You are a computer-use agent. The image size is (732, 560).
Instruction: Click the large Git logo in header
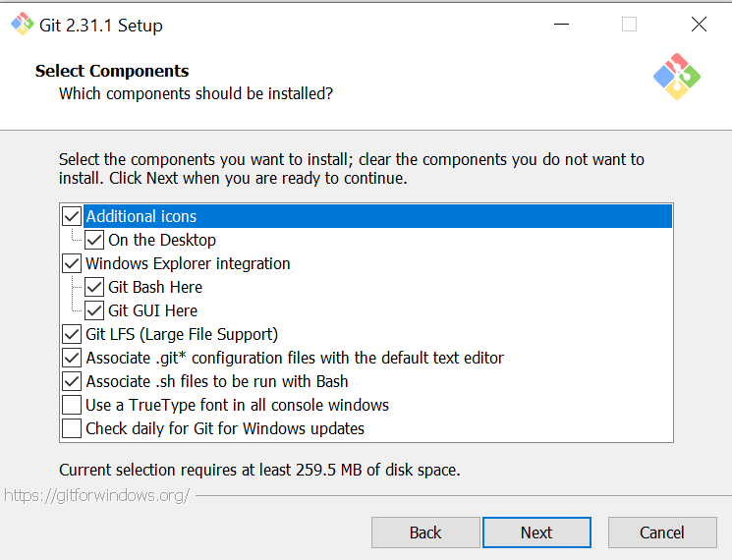[x=676, y=79]
